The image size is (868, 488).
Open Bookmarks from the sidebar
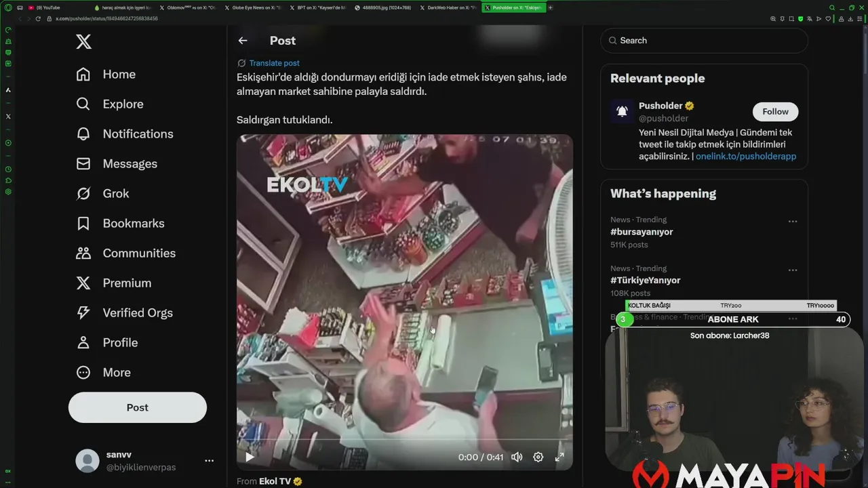pyautogui.click(x=120, y=224)
